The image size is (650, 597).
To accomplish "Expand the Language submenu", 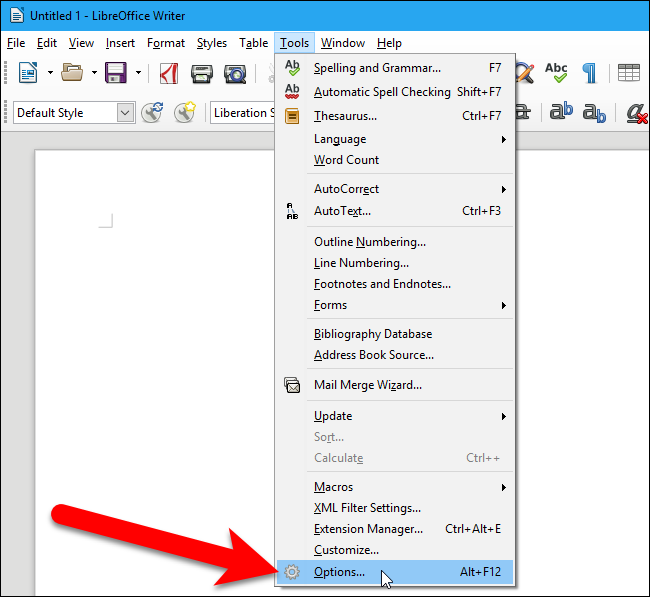I will pyautogui.click(x=395, y=139).
